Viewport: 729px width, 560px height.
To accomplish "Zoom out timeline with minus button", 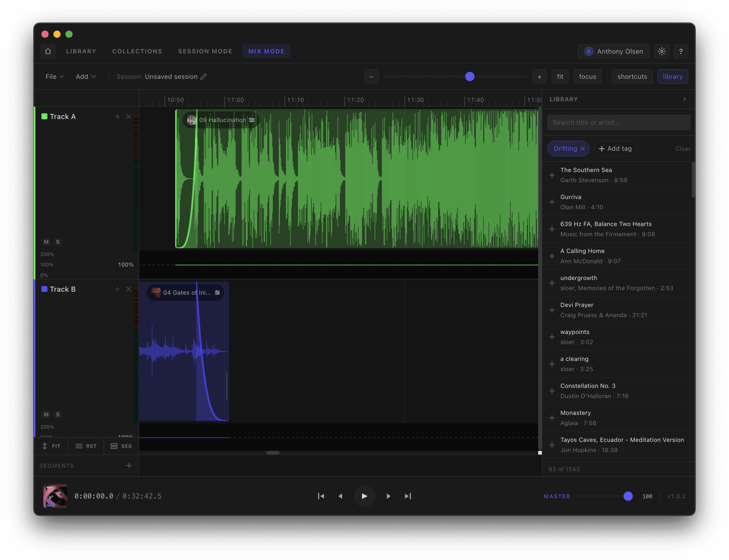I will [x=371, y=77].
